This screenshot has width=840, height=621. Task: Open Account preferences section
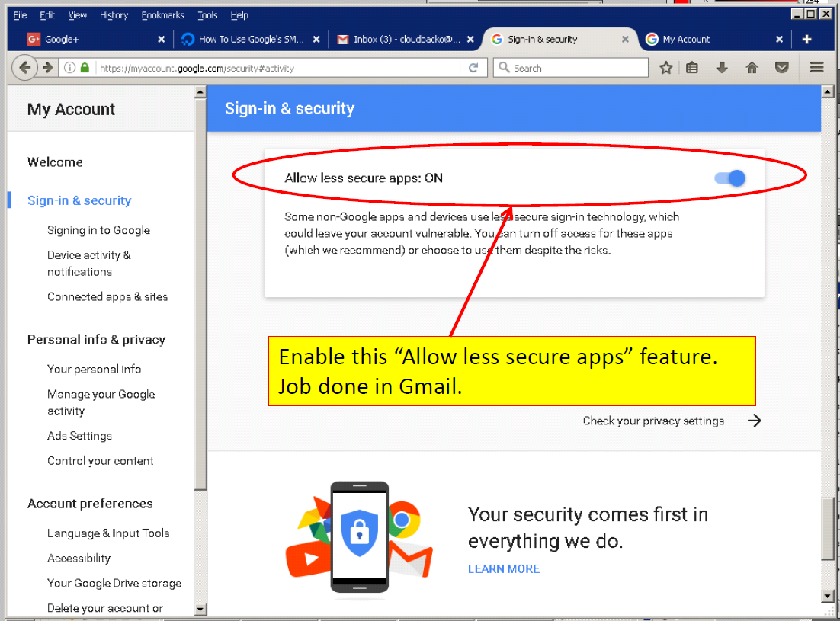click(x=90, y=504)
